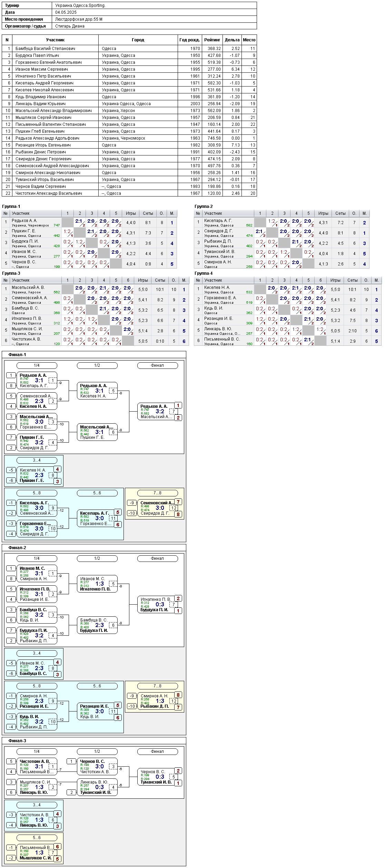Select participant 'Киселев Николай Алексеевич'

45,90
